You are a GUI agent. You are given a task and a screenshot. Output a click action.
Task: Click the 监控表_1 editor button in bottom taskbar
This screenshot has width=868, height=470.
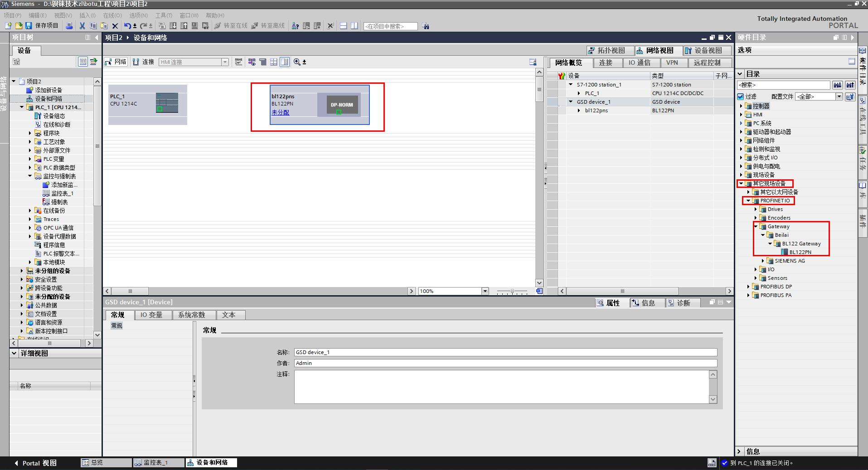[159, 463]
